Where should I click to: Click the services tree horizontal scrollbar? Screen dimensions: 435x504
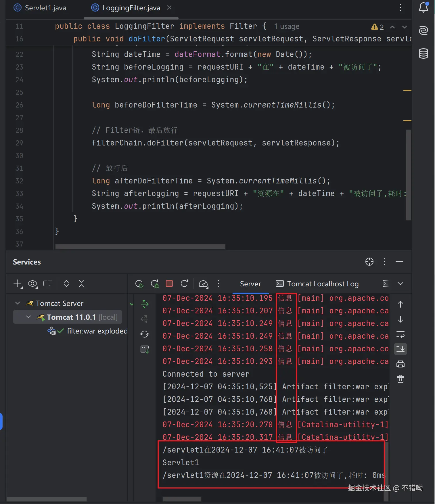[47, 499]
